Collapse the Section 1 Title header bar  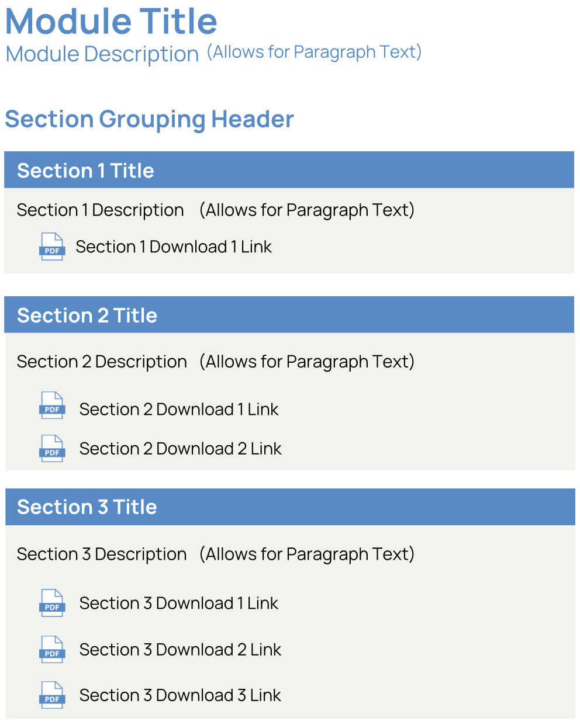pyautogui.click(x=289, y=171)
